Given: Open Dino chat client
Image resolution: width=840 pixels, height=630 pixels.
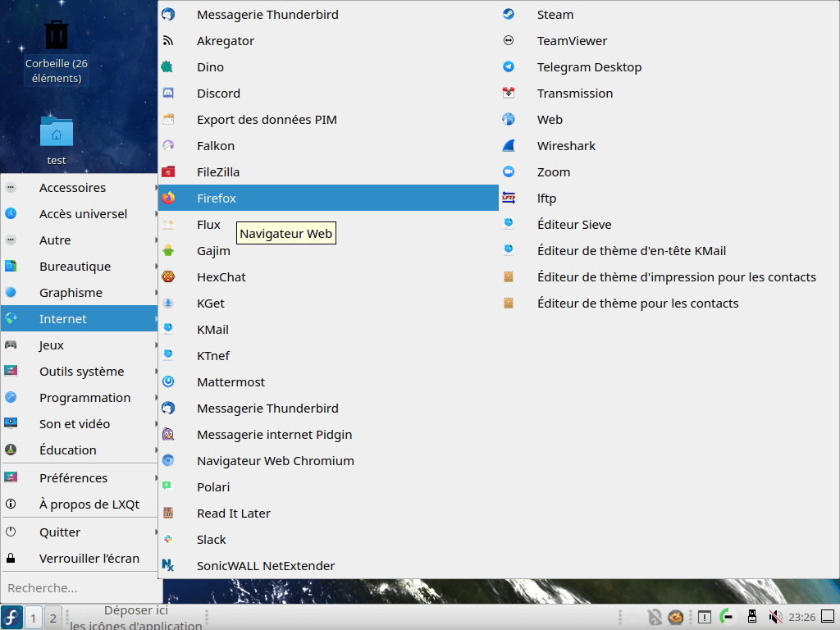Looking at the screenshot, I should 328,67.
